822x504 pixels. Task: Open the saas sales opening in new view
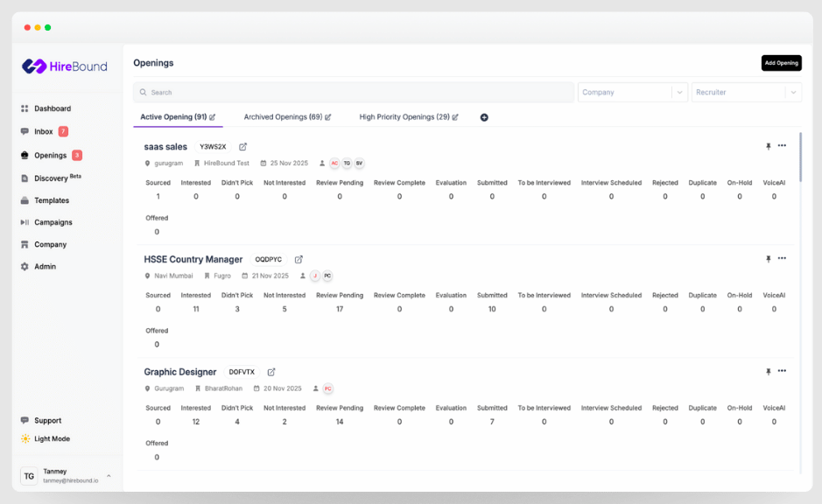[242, 147]
